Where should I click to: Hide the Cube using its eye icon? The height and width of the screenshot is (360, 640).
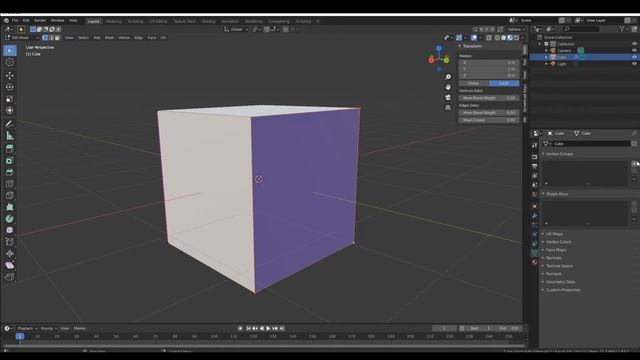[x=634, y=57]
